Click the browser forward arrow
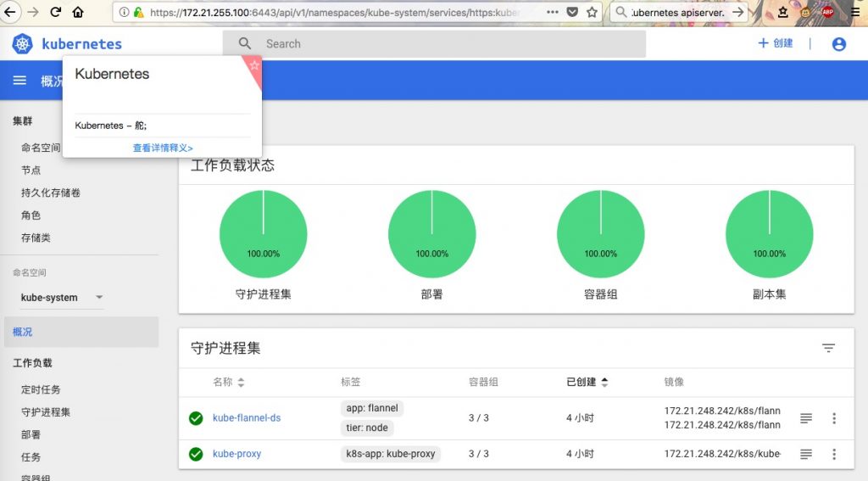The height and width of the screenshot is (481, 868). coord(33,12)
